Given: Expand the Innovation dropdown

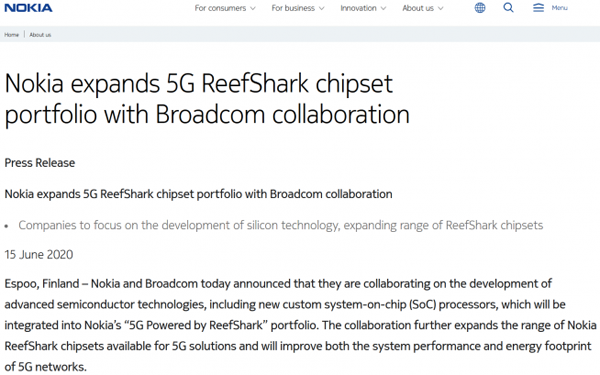Looking at the screenshot, I should [x=363, y=8].
